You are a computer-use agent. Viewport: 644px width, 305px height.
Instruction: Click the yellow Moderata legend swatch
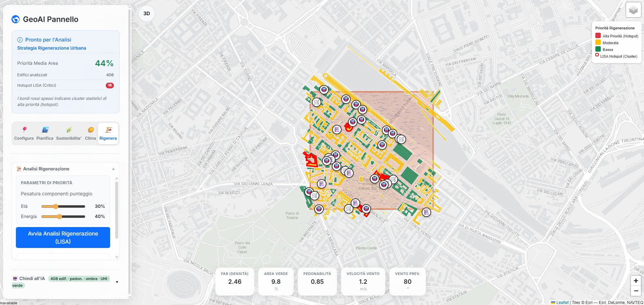[x=598, y=43]
